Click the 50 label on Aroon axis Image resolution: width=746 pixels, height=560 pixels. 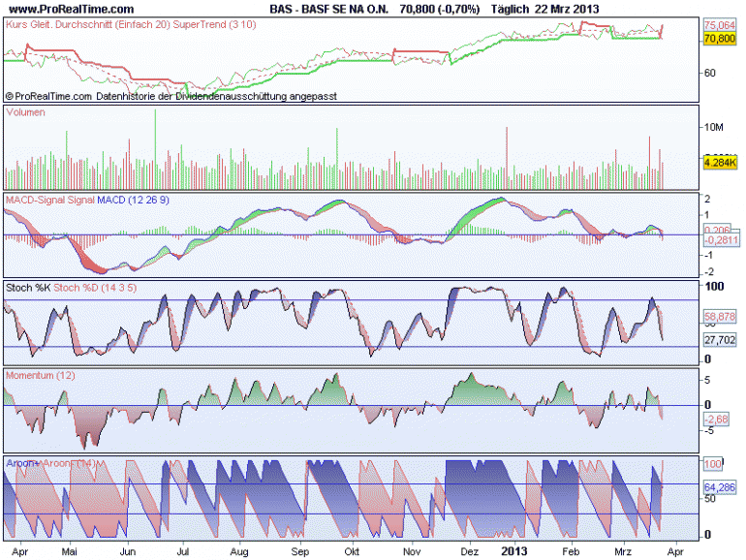(x=710, y=498)
